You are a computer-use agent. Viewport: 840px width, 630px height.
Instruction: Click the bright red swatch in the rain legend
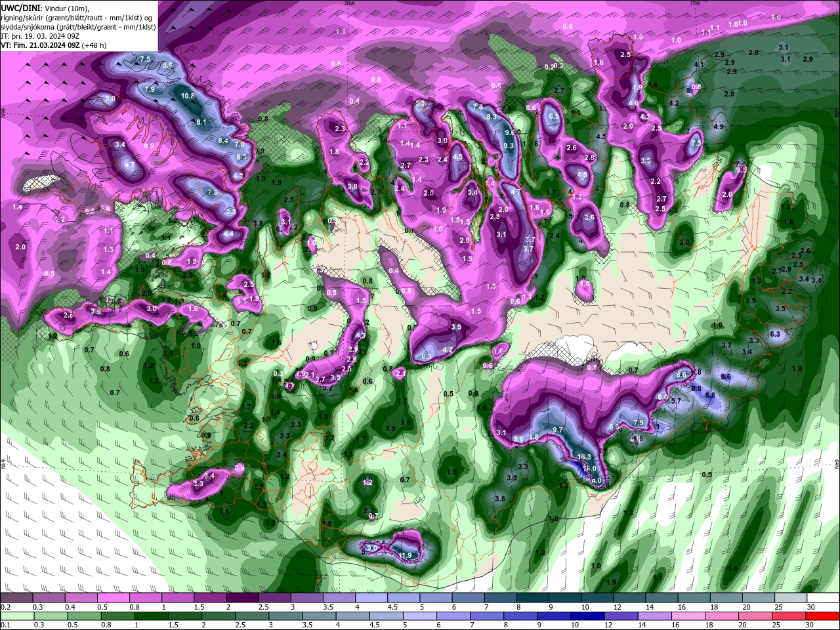coord(823,616)
